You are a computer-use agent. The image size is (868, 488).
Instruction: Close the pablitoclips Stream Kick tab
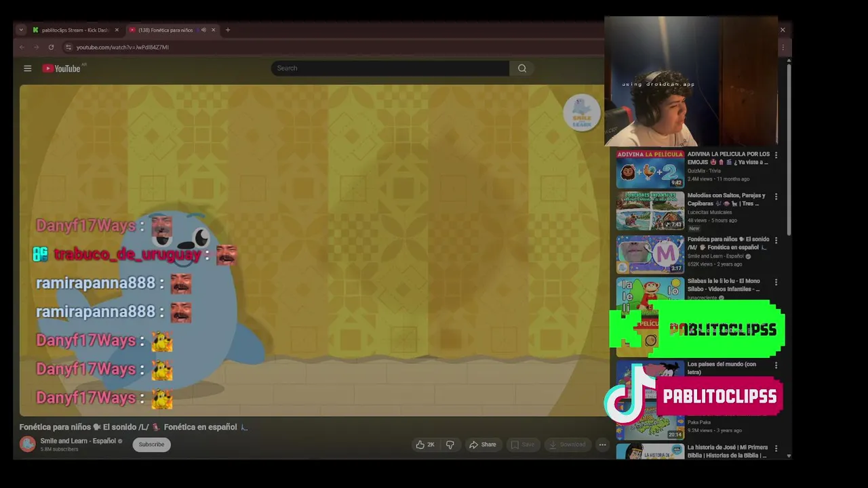[117, 30]
